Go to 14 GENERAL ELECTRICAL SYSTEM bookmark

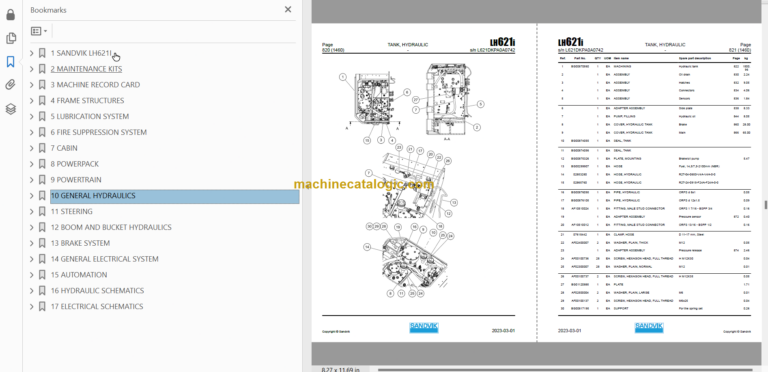point(104,259)
